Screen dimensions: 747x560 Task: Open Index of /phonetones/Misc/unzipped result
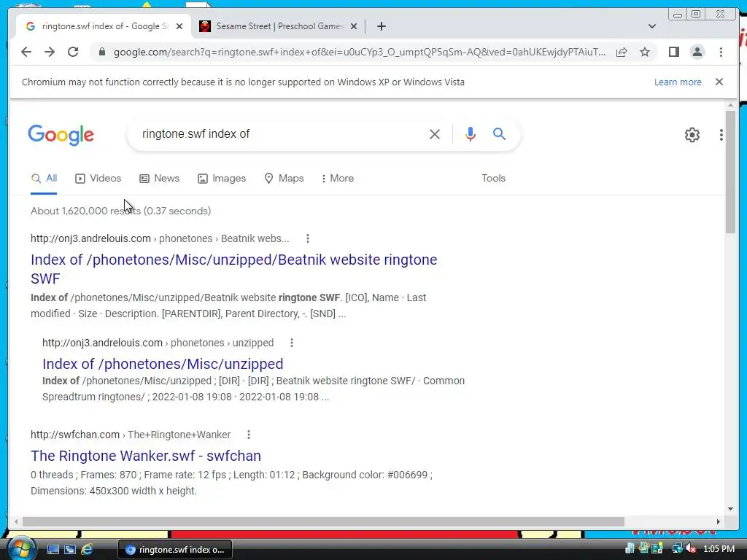tap(163, 364)
